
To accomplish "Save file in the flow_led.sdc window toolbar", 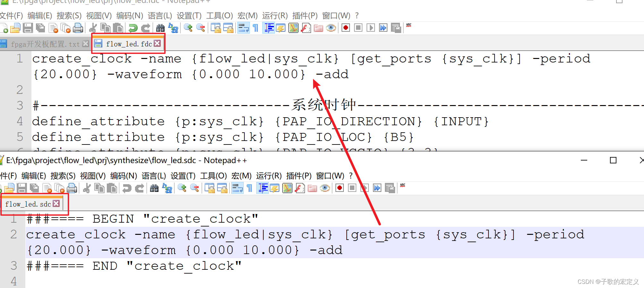I will [x=22, y=188].
